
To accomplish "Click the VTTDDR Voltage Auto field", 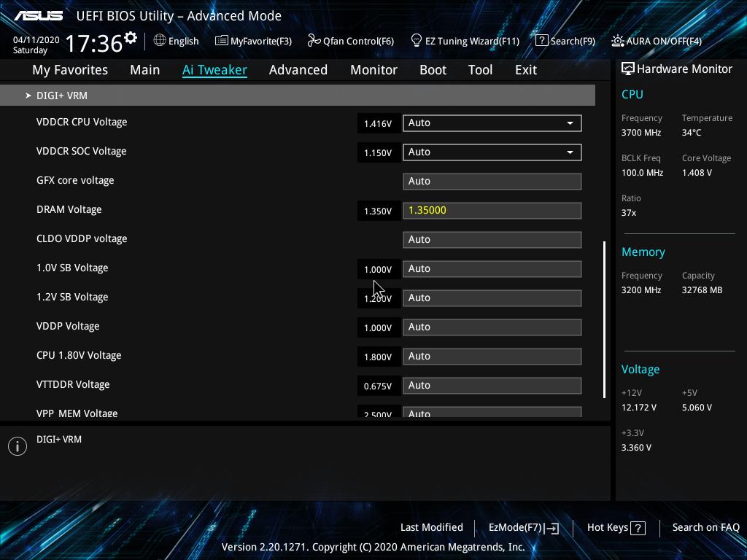I will pyautogui.click(x=492, y=385).
